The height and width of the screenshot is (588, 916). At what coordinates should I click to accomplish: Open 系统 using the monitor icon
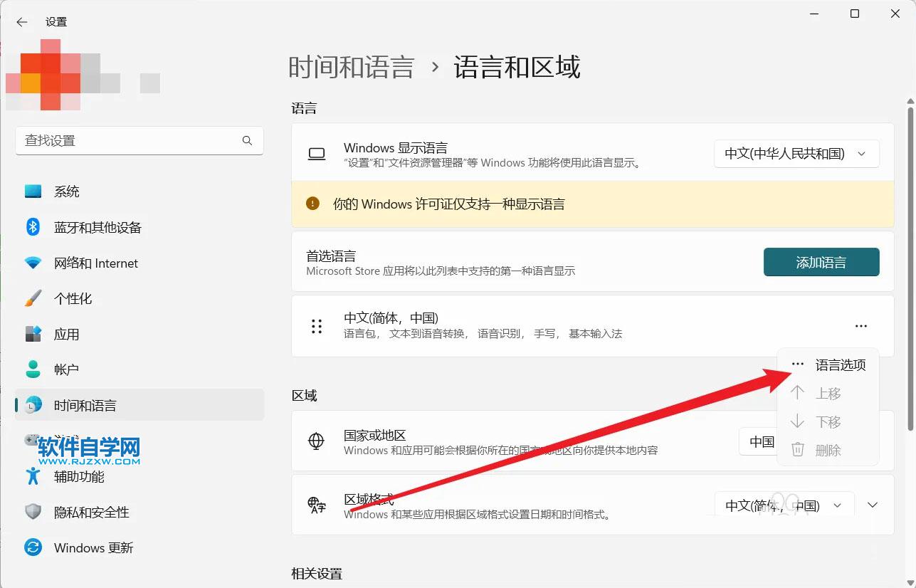33,191
